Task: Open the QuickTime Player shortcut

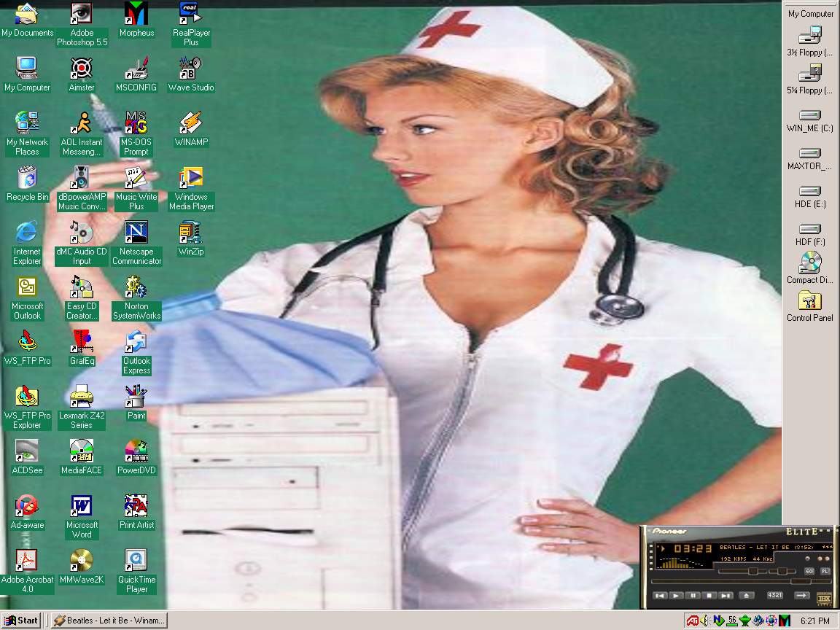Action: (136, 570)
